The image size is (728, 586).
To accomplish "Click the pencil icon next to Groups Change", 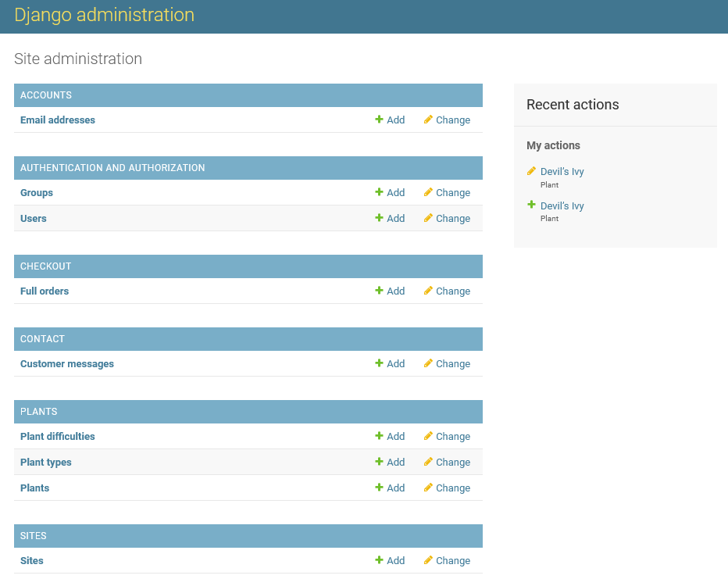I will tap(428, 192).
